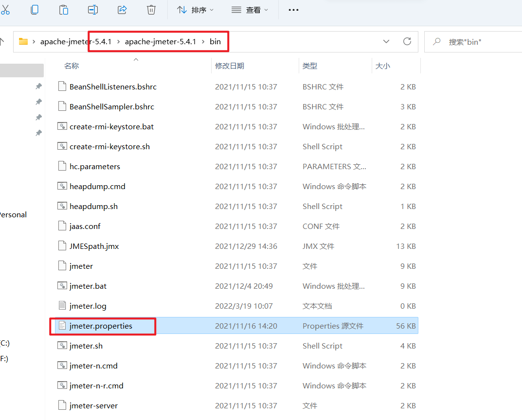Expand chevron before the bin breadcrumb

(x=203, y=42)
